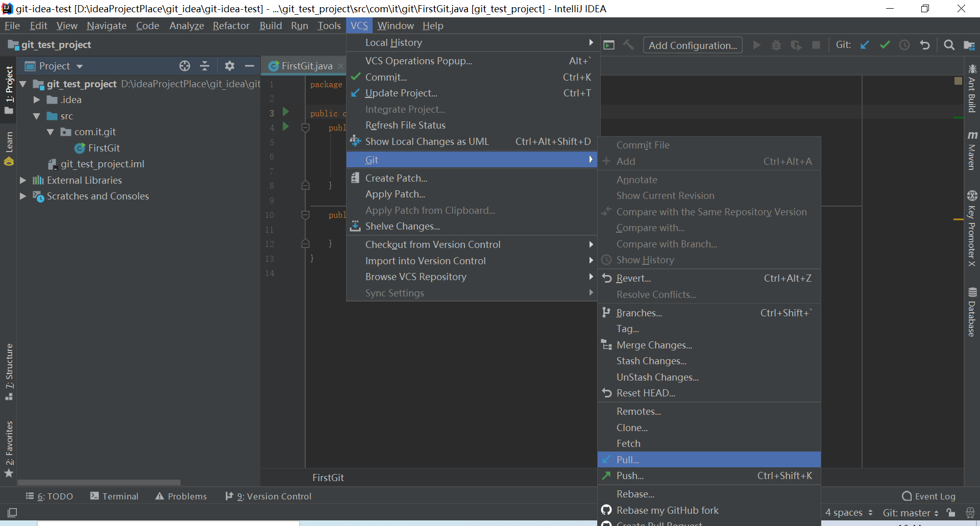Open the Ant Build side panel
The height and width of the screenshot is (526, 980).
(x=972, y=88)
